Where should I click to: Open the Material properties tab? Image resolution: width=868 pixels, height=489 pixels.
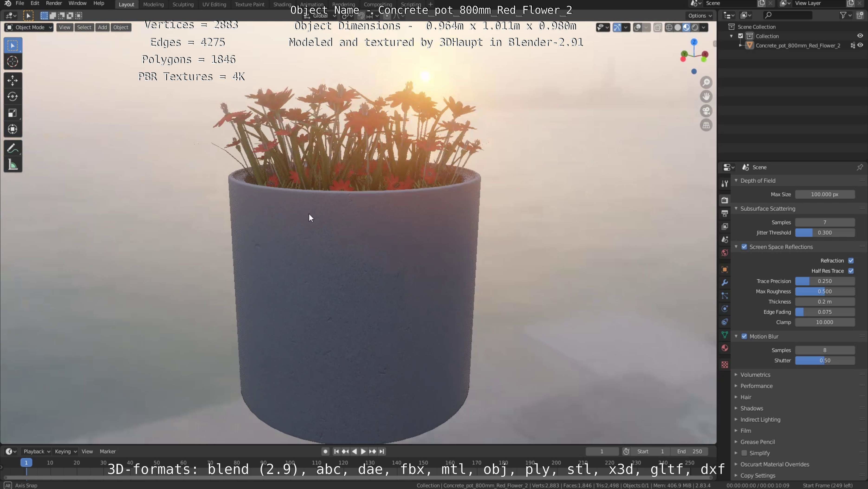[x=725, y=348]
